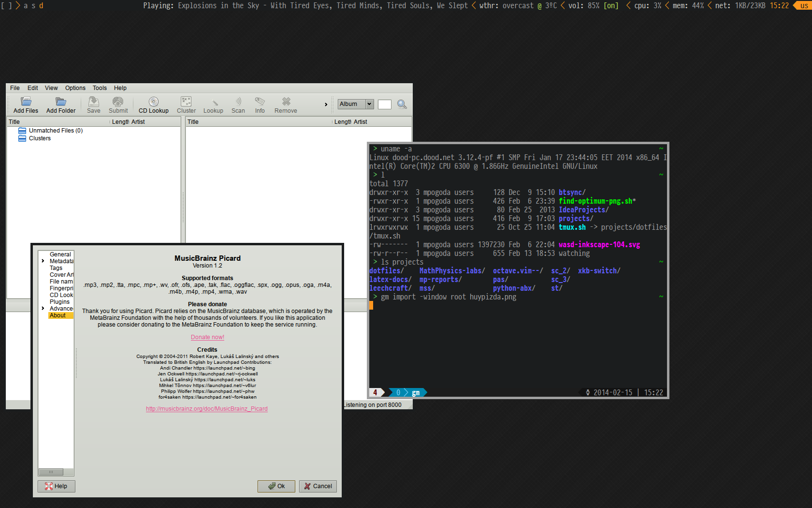The height and width of the screenshot is (508, 812).
Task: Click right pane Artist column header
Action: pos(381,122)
